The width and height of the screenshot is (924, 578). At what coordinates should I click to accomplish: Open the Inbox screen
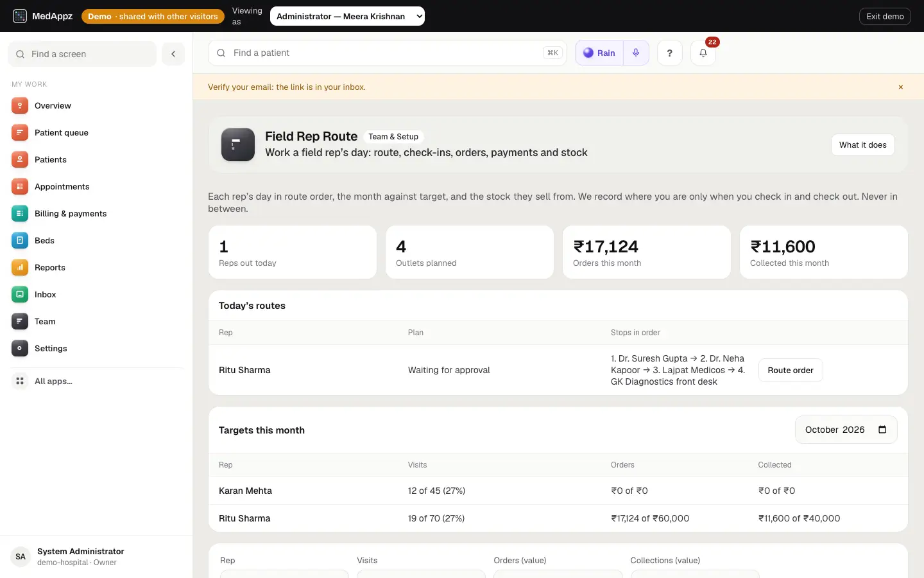coord(96,294)
